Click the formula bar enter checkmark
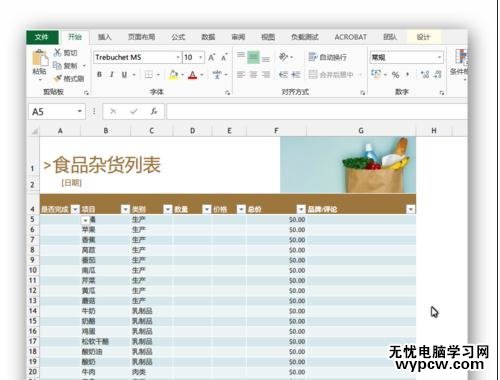The height and width of the screenshot is (380, 500). [x=134, y=111]
